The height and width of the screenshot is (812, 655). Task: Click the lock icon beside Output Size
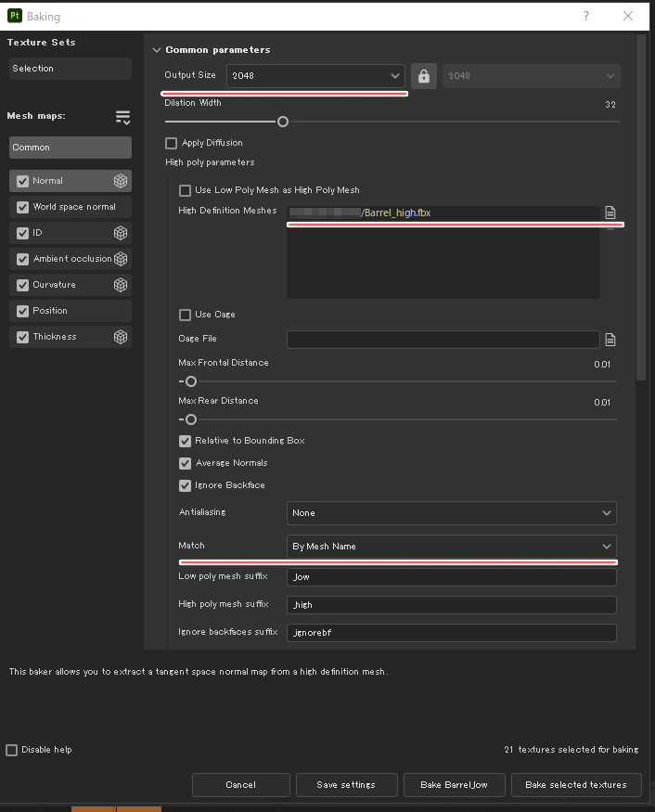point(424,76)
